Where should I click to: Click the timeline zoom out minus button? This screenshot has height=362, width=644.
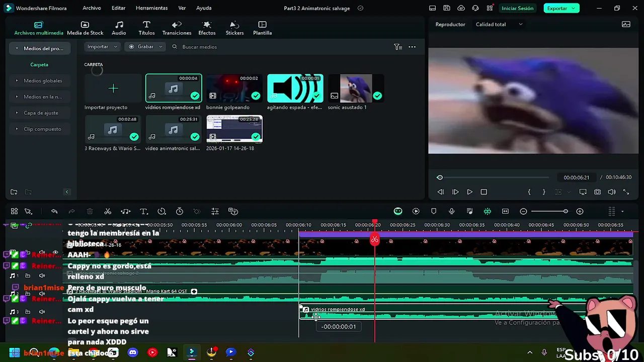click(523, 212)
